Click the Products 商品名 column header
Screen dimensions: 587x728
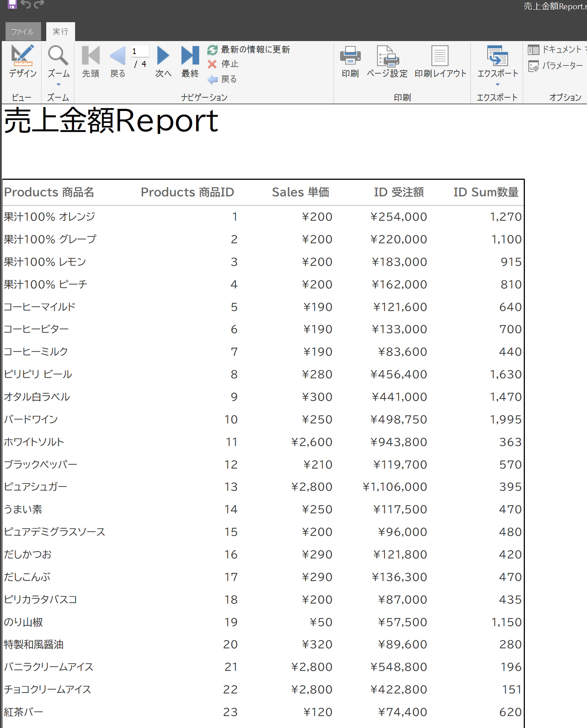(x=49, y=192)
